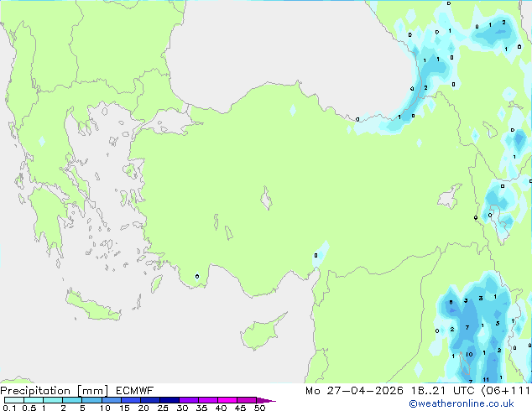Click the '25' legend scale label
Screen dimensions: 532x411
pyautogui.click(x=163, y=408)
